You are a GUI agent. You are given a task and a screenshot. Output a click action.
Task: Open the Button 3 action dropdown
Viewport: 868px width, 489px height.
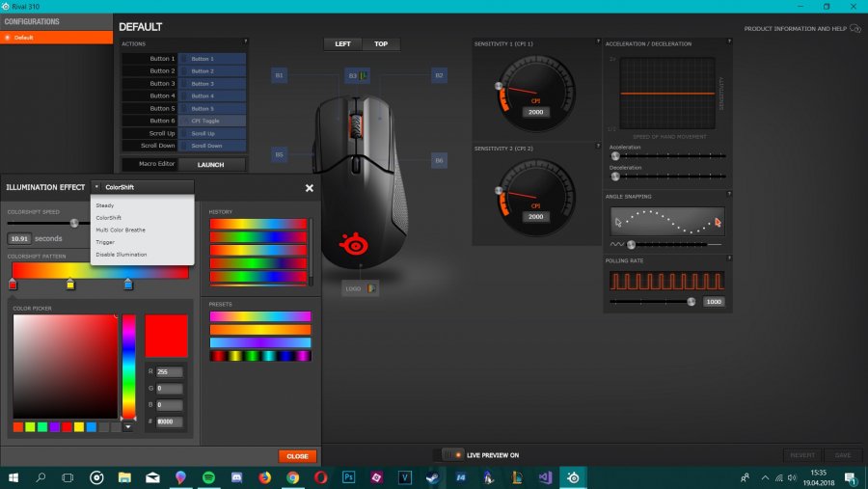point(212,84)
